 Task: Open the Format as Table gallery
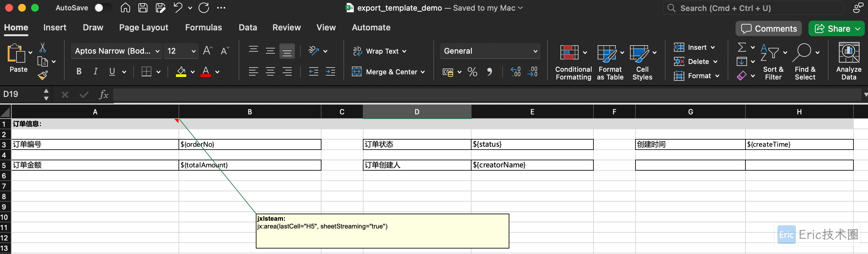610,62
